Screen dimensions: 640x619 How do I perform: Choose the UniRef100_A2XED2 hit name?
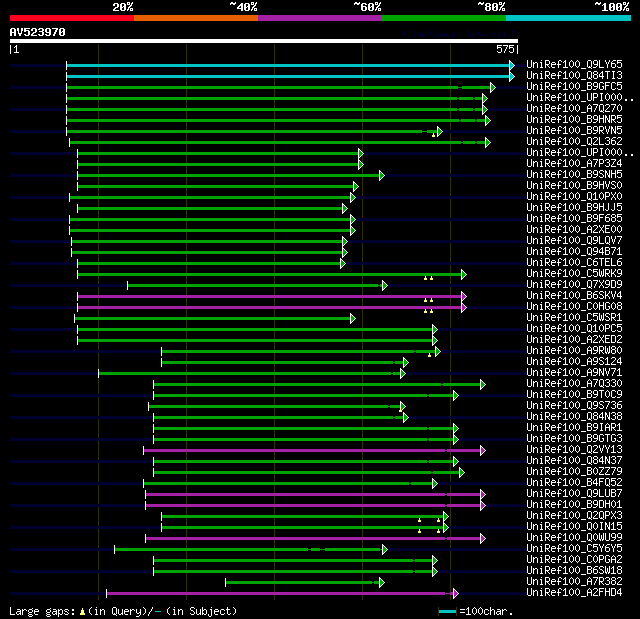click(574, 340)
